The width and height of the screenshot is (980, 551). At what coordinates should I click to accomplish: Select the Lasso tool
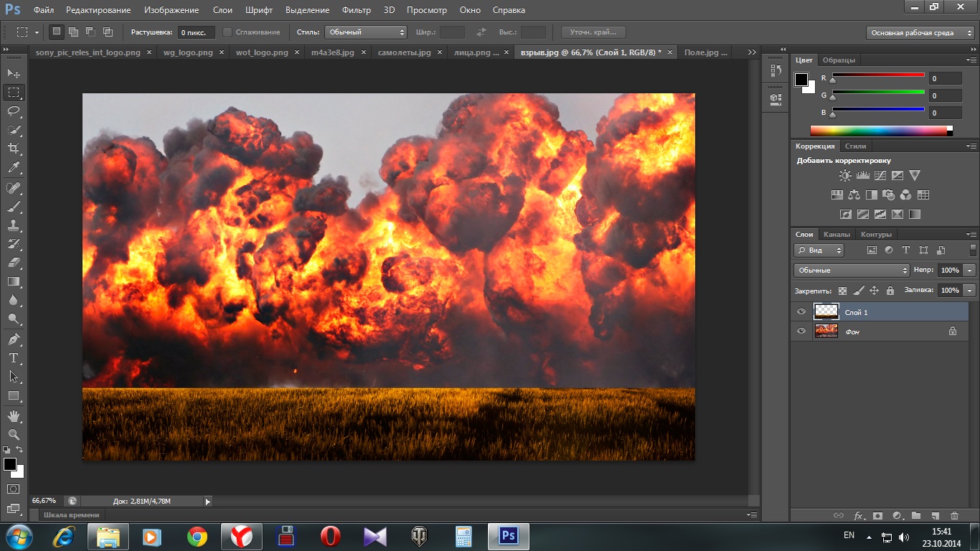pyautogui.click(x=14, y=111)
